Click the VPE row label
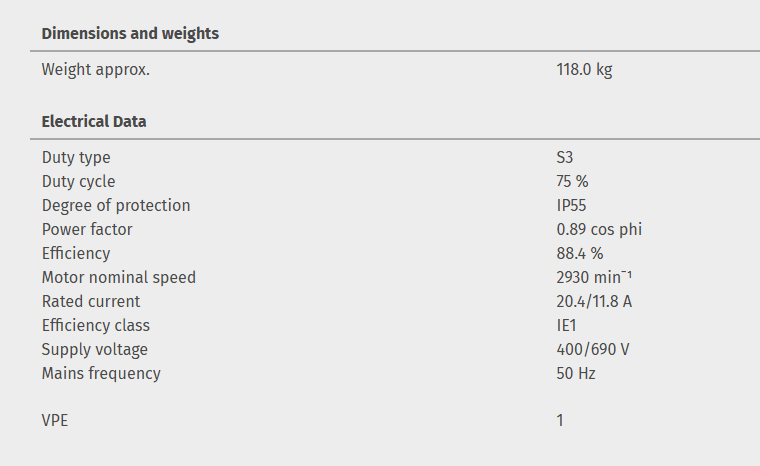Viewport: 760px width, 466px height. tap(55, 421)
